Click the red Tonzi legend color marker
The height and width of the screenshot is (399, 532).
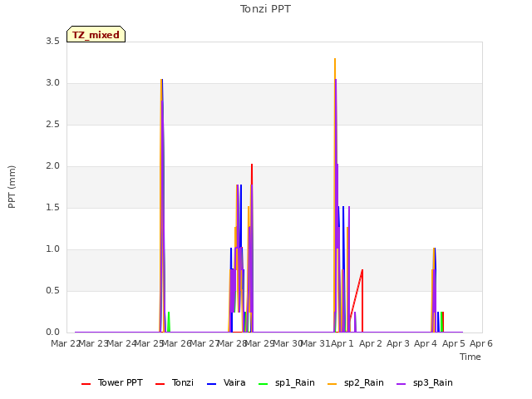tap(160, 384)
